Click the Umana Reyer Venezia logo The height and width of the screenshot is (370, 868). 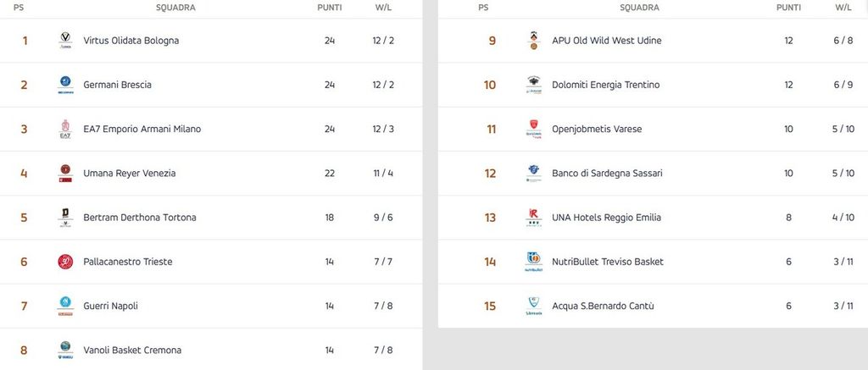point(65,174)
